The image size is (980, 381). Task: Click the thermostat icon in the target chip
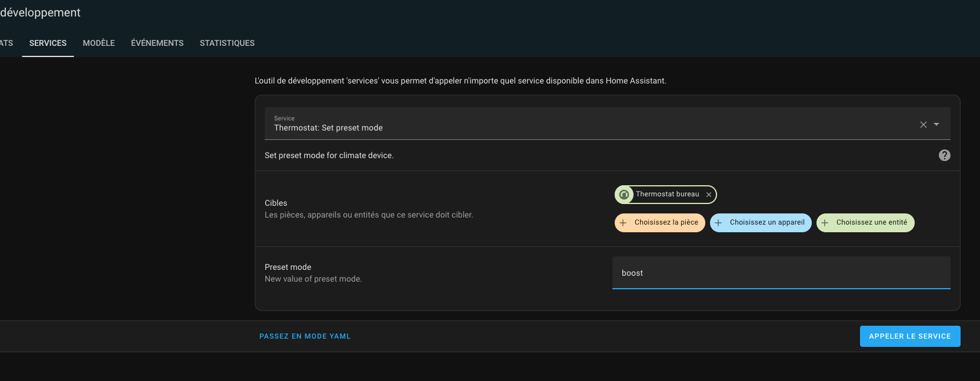click(624, 195)
